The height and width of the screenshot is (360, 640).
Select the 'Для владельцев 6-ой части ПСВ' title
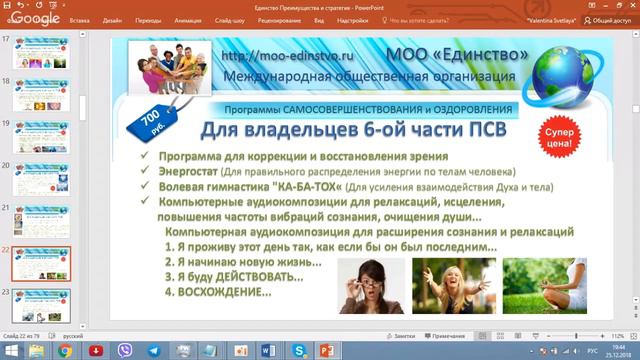[x=353, y=130]
